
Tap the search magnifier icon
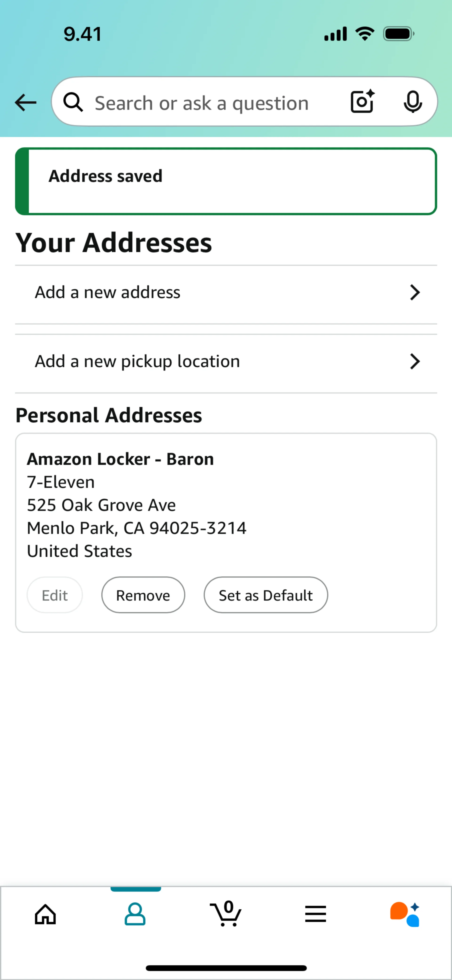coord(73,102)
